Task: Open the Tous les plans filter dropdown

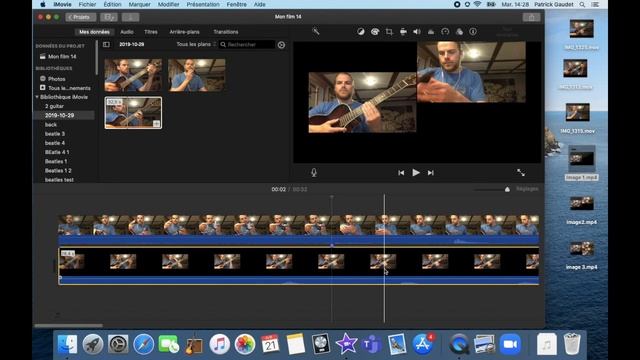Action: (x=196, y=44)
